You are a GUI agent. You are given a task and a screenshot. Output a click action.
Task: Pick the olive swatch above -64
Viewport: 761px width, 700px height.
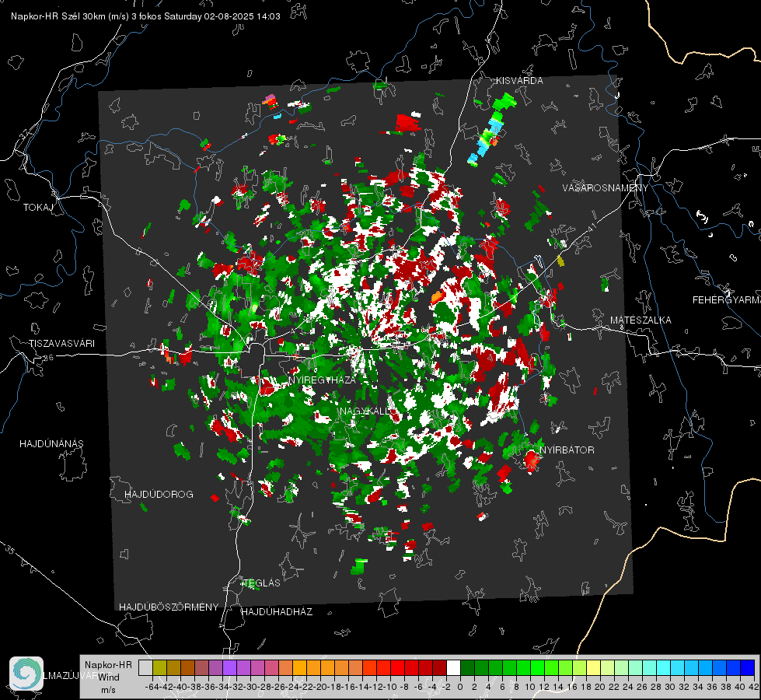pos(159,667)
